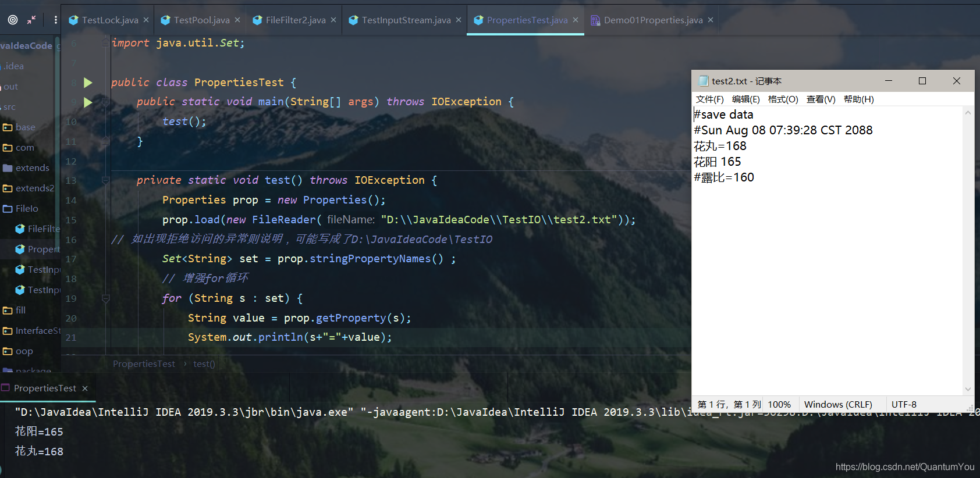Image resolution: width=980 pixels, height=478 pixels.
Task: Fold the import block in gutter
Action: point(105,43)
